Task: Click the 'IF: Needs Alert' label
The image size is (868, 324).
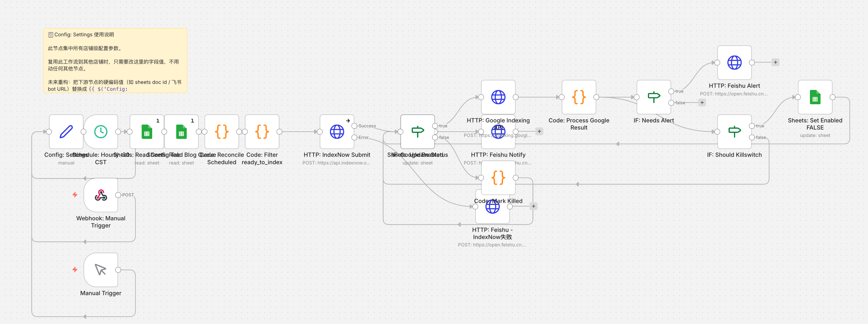Action: coord(654,120)
